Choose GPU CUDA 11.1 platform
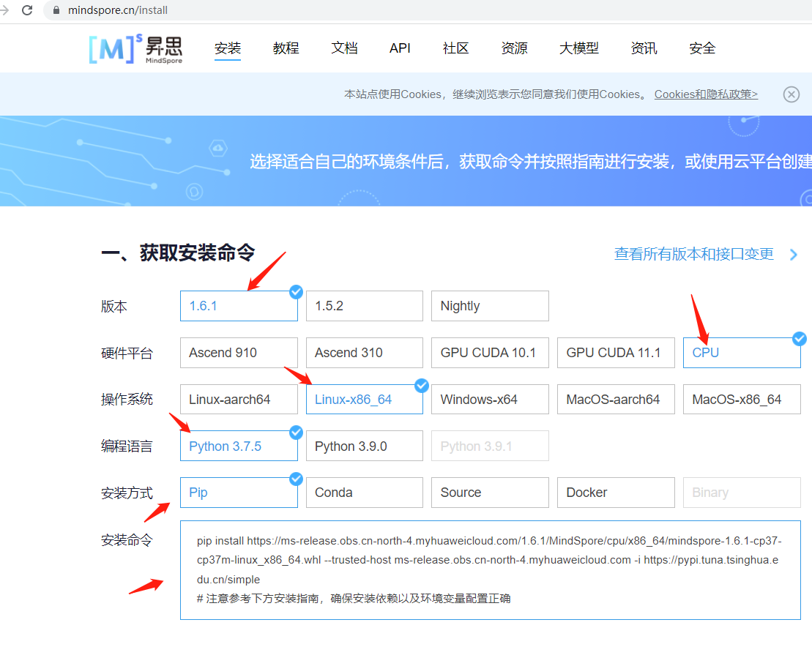 (616, 353)
